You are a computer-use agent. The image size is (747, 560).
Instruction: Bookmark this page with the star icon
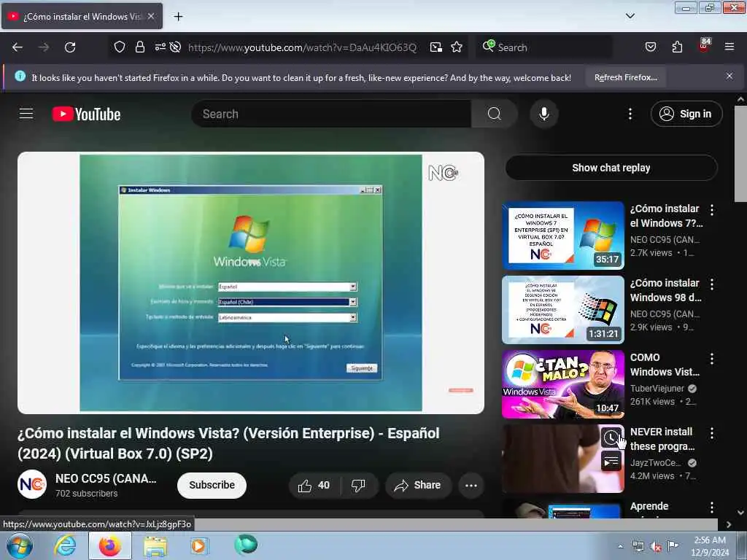pos(457,47)
